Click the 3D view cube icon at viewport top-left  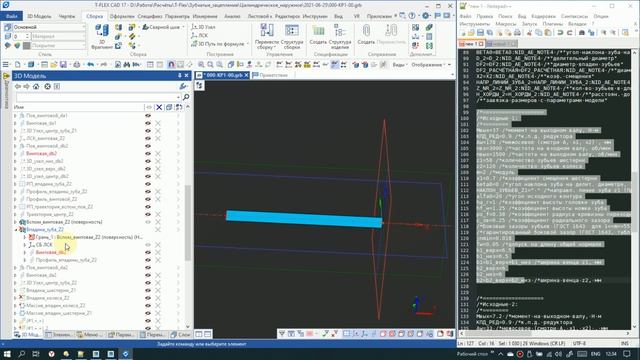[199, 85]
